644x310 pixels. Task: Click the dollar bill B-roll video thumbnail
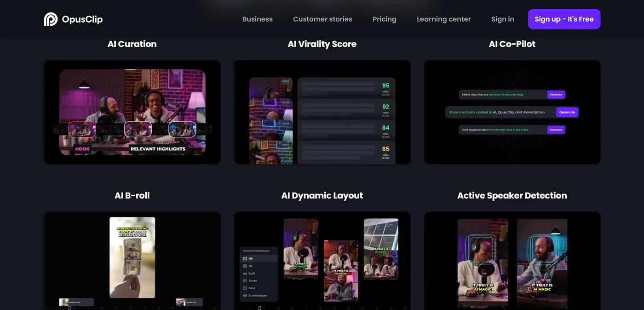tap(132, 257)
